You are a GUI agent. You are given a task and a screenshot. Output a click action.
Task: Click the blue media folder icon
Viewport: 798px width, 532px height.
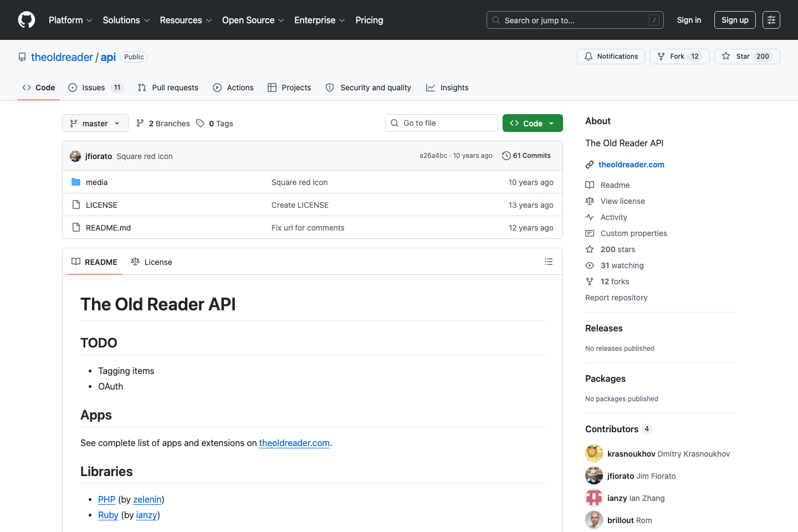(76, 182)
